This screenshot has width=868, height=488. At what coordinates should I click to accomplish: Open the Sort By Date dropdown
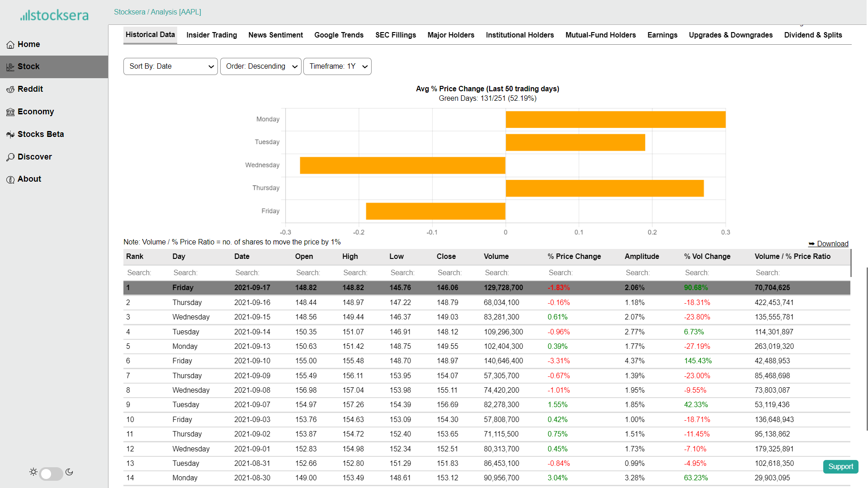click(170, 66)
